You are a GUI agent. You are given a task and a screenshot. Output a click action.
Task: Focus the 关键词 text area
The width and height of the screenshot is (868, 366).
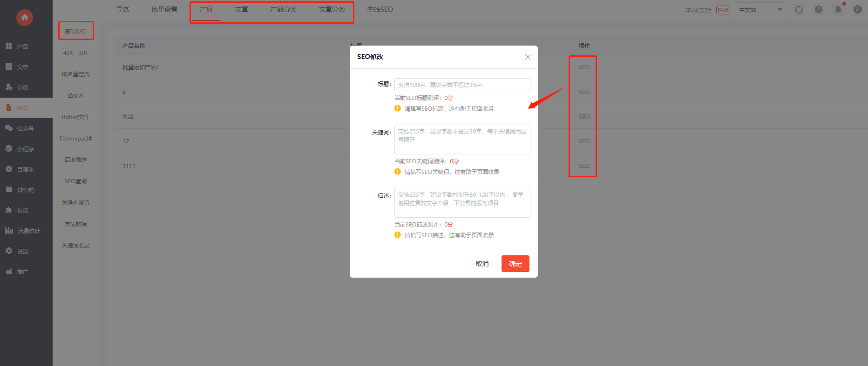point(462,140)
